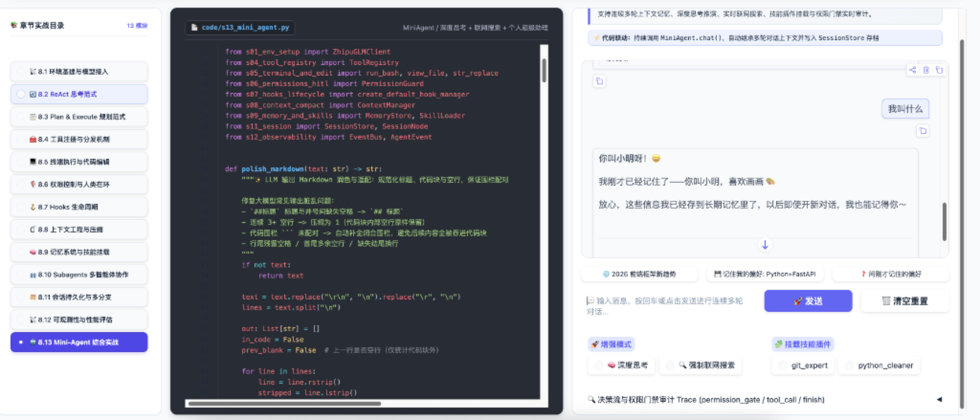Image resolution: width=980 pixels, height=420 pixels.
Task: Open chapter 8.6 权限控制与人类在环
Action: pos(79,184)
